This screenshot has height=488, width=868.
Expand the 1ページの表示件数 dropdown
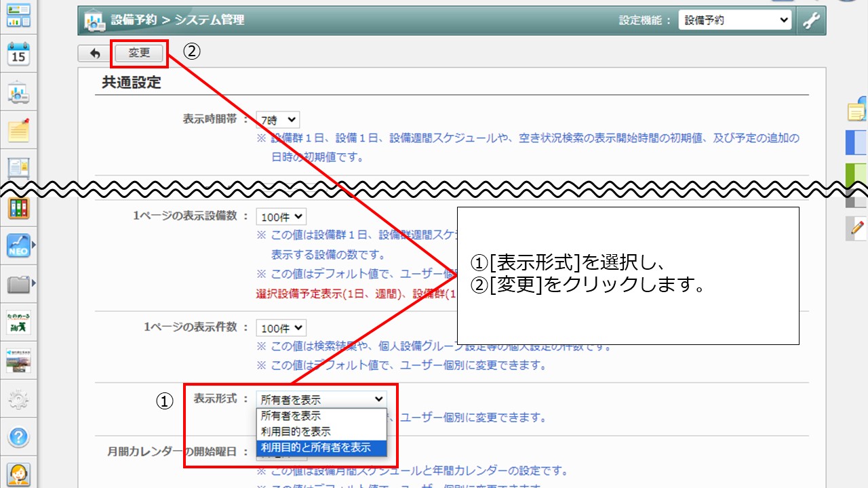(281, 328)
